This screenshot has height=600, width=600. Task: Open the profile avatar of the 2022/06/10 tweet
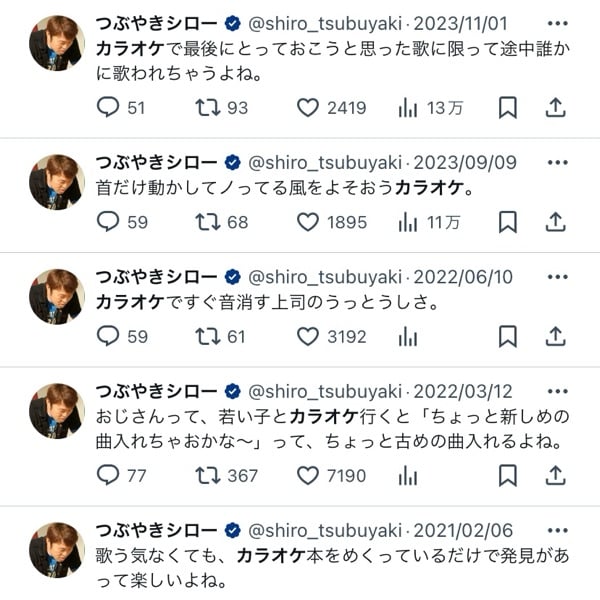tap(56, 296)
